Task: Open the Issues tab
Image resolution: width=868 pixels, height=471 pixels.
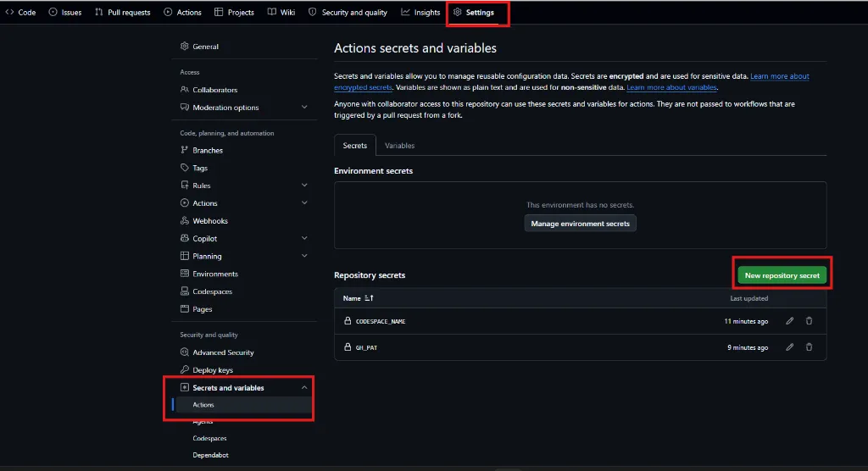Action: point(64,12)
